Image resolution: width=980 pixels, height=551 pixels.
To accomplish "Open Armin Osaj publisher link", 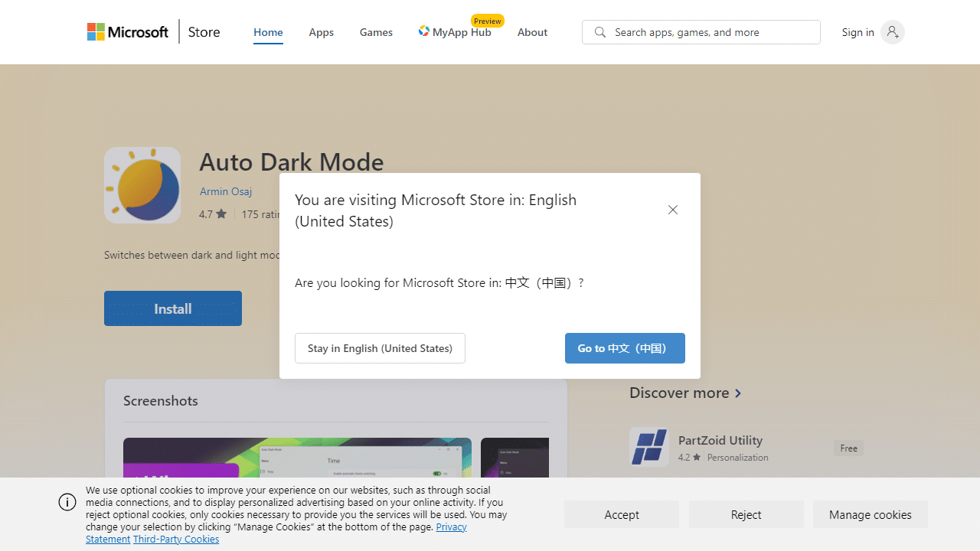I will (226, 191).
